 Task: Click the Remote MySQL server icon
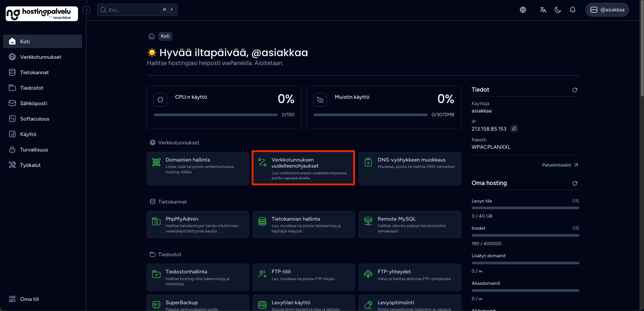pyautogui.click(x=368, y=221)
